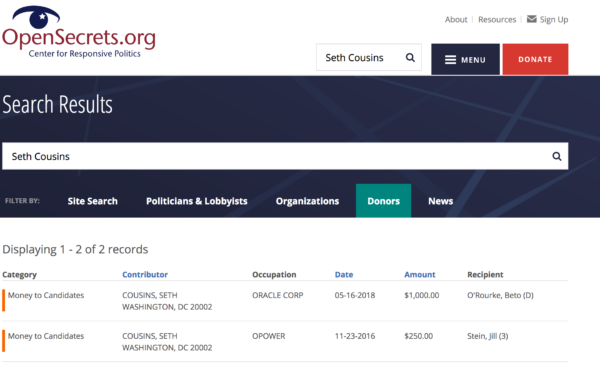Click the Sign Up link
This screenshot has height=368, width=600.
pos(554,20)
